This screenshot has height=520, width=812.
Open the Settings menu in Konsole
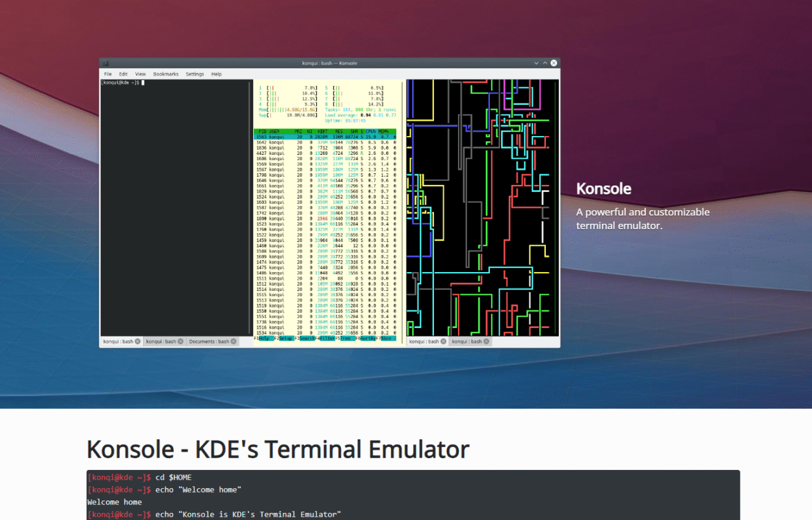195,74
